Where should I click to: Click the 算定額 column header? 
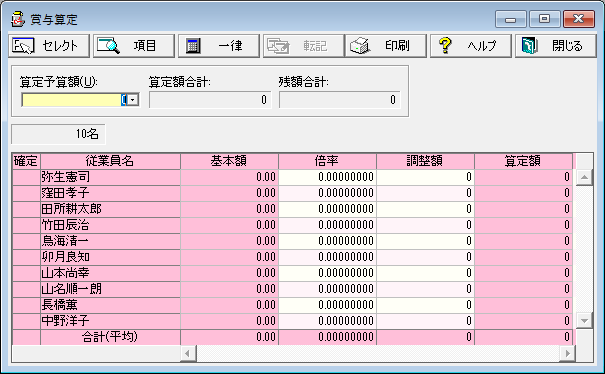click(523, 161)
